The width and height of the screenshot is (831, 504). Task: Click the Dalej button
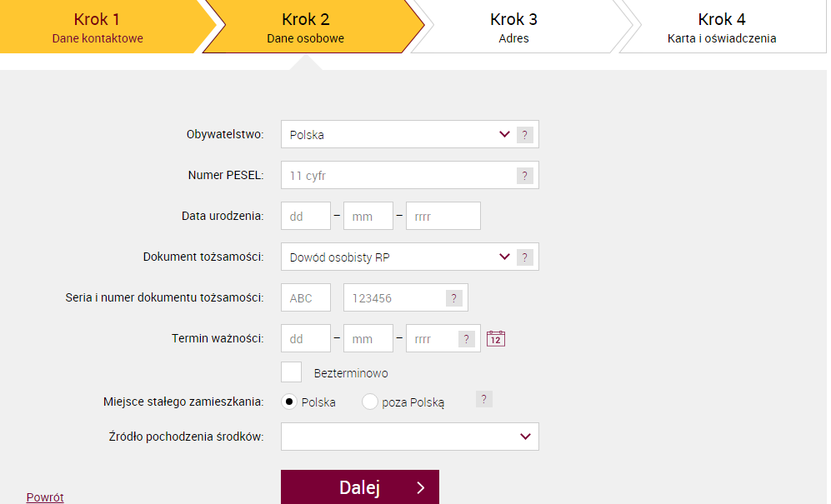point(360,487)
